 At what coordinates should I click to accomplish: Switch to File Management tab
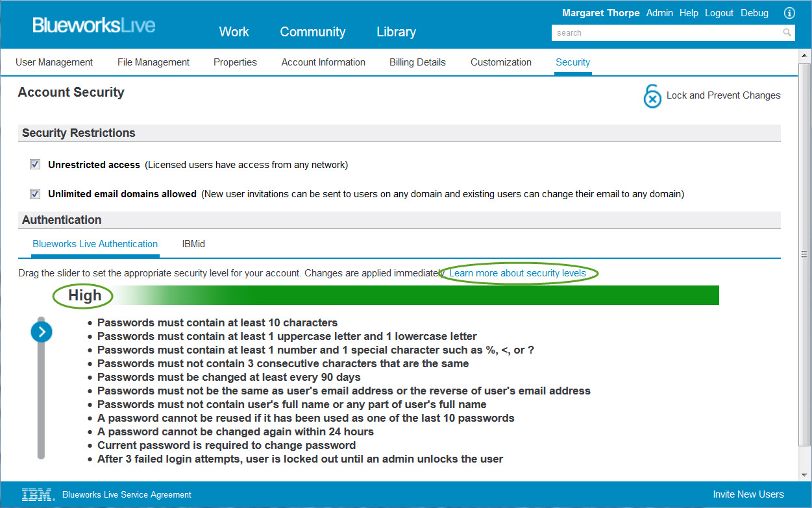[153, 62]
